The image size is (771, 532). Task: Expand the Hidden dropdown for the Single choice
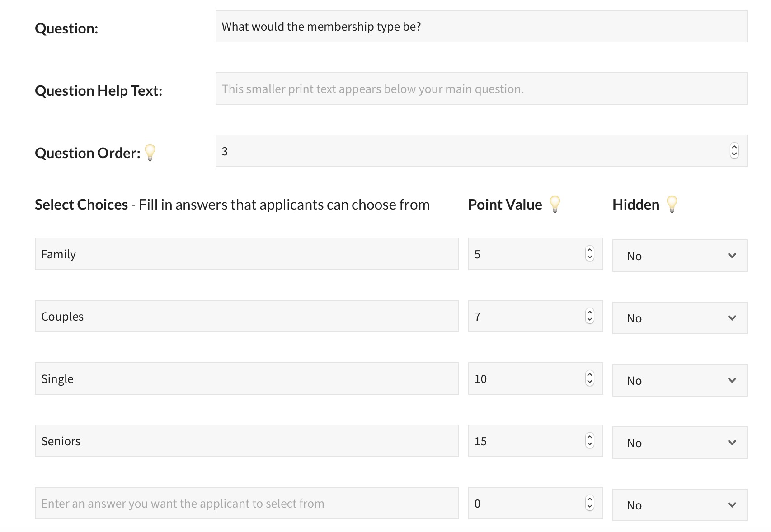[x=680, y=380]
